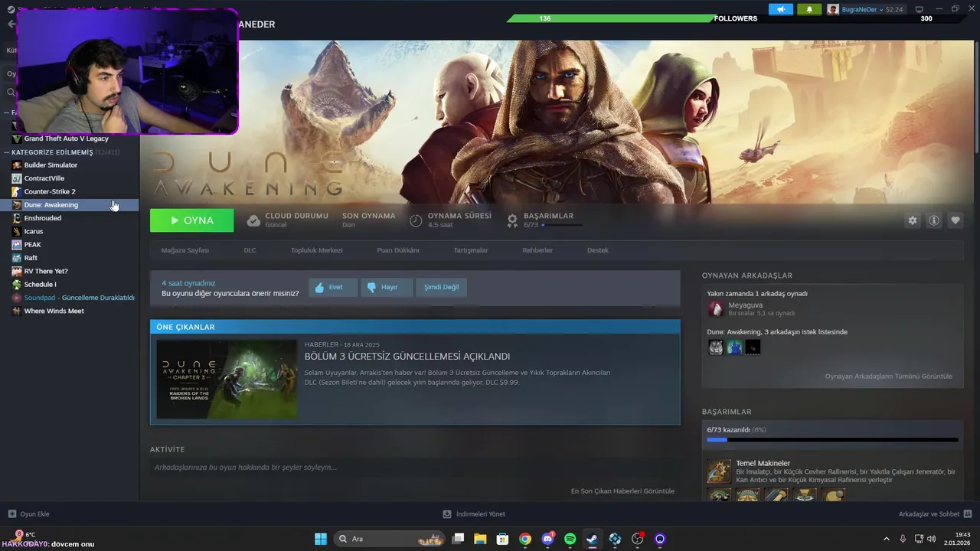Dismiss the review prompt with Şimdi Değil
The image size is (980, 551).
point(442,287)
